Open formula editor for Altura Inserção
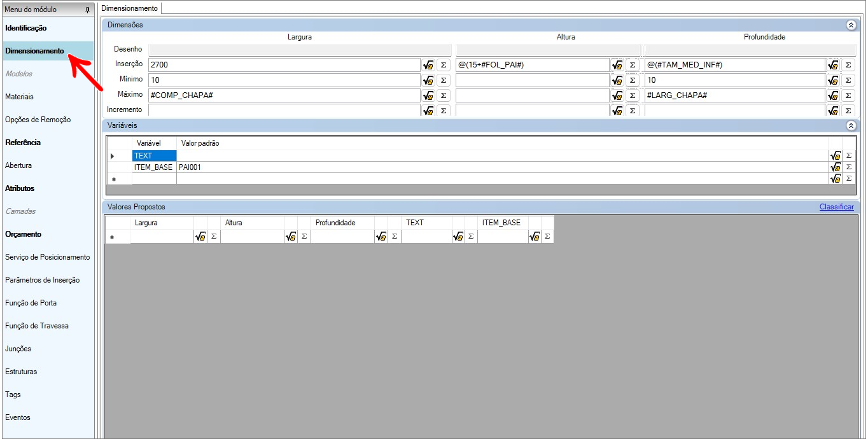This screenshot has width=868, height=441. (617, 65)
